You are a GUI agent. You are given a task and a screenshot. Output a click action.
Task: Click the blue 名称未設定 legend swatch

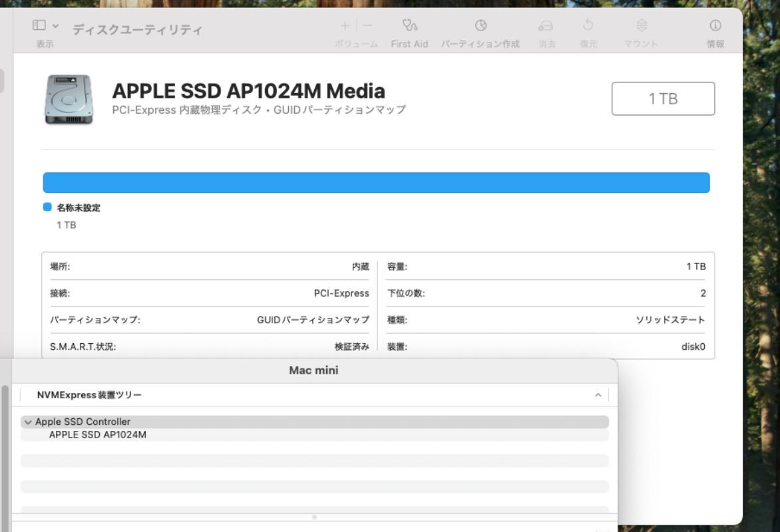(x=47, y=207)
